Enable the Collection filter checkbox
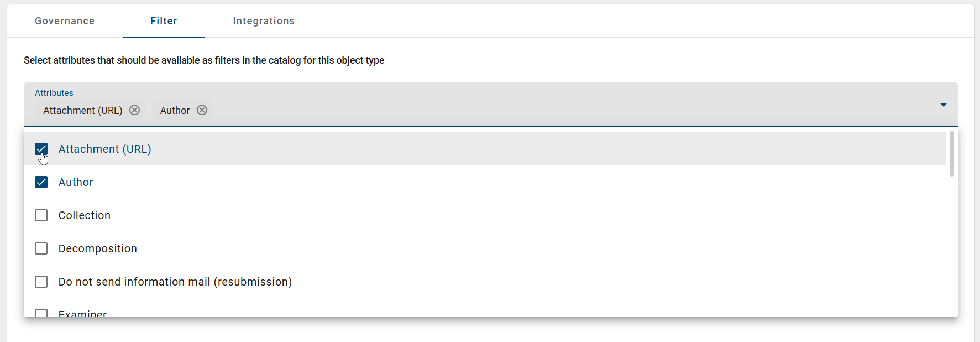 (41, 215)
